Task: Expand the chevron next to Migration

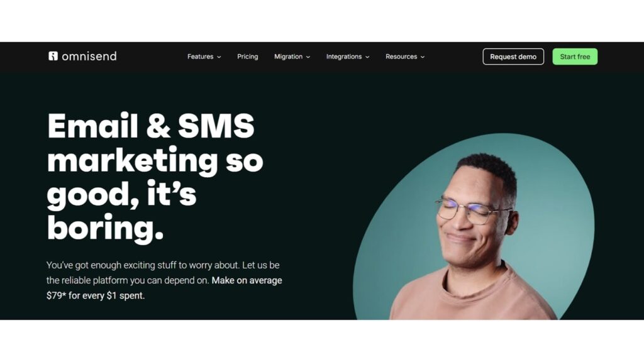Action: coord(308,57)
